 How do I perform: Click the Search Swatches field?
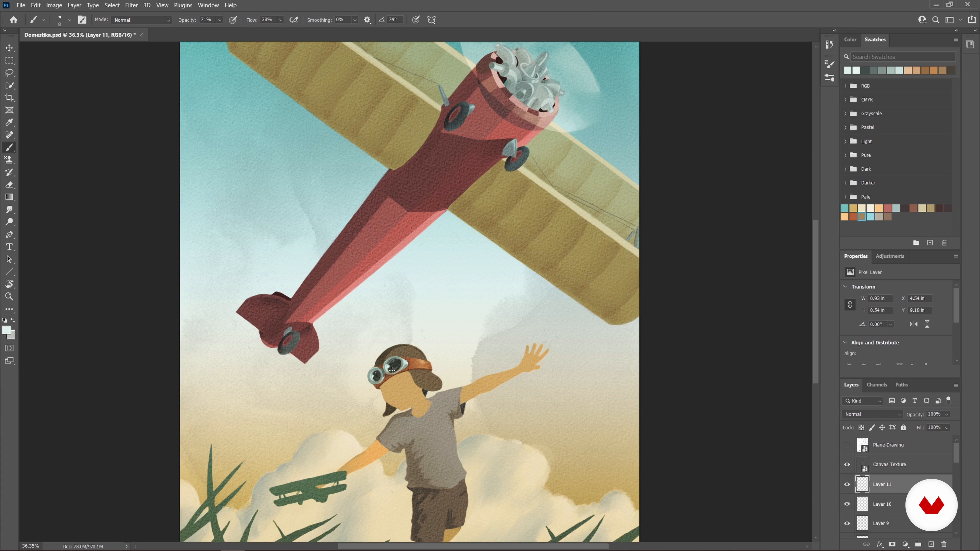point(903,57)
